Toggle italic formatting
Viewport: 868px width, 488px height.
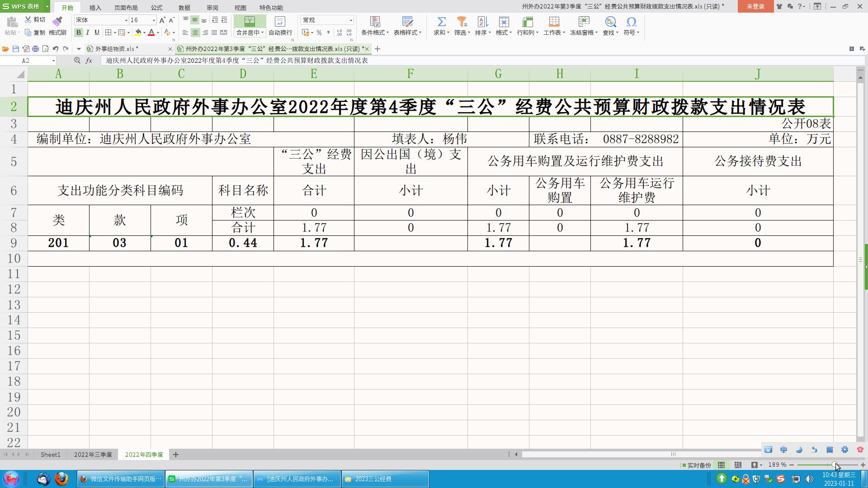coord(87,32)
